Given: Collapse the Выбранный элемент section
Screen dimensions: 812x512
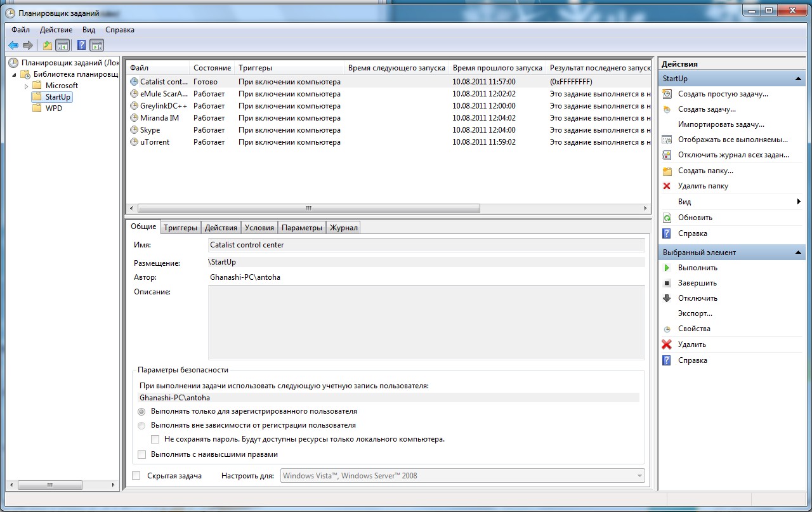Looking at the screenshot, I should pyautogui.click(x=799, y=253).
